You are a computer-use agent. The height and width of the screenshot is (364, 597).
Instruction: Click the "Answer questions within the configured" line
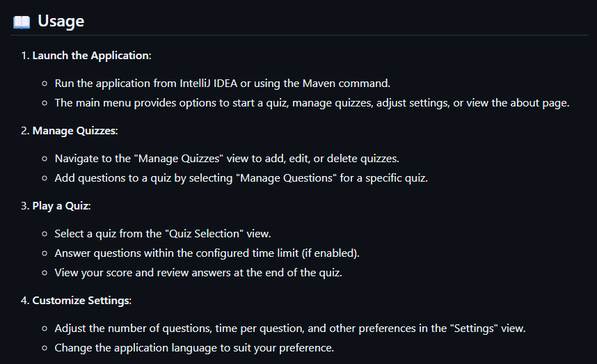point(207,253)
